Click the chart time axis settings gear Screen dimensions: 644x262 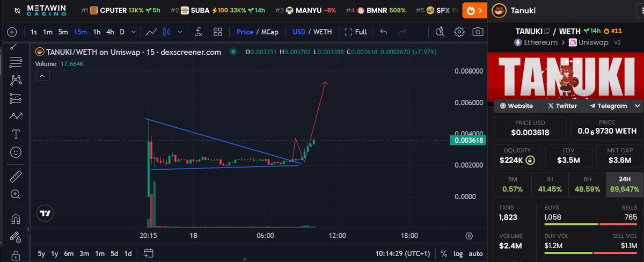coord(469,236)
